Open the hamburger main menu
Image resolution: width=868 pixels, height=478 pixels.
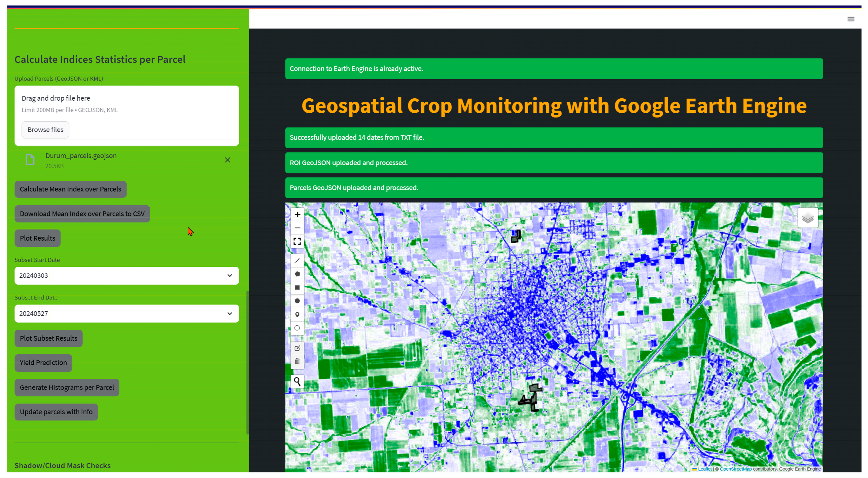(850, 19)
